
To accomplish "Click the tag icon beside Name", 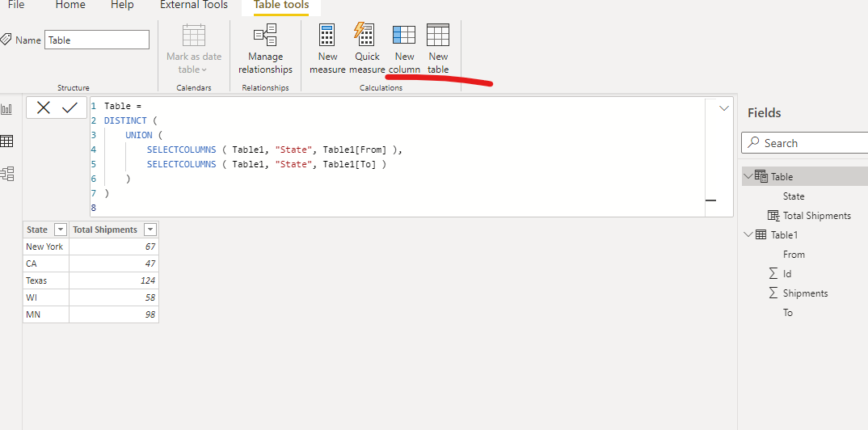I will pyautogui.click(x=6, y=40).
